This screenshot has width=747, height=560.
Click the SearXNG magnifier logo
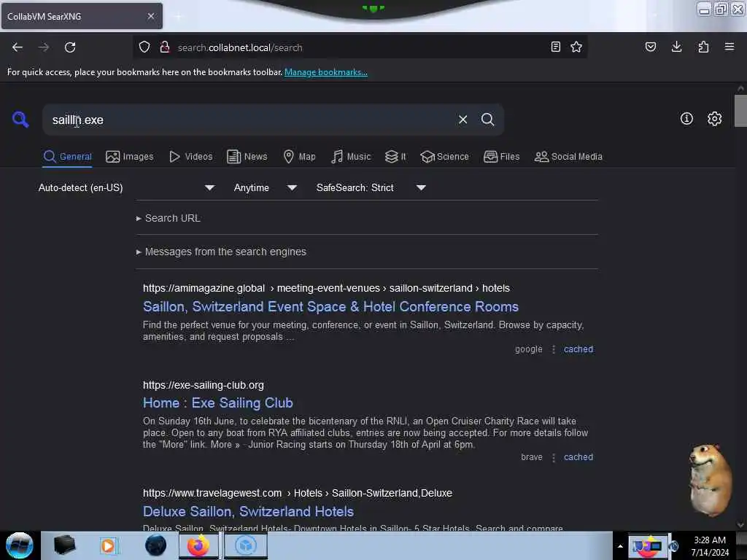tap(20, 119)
